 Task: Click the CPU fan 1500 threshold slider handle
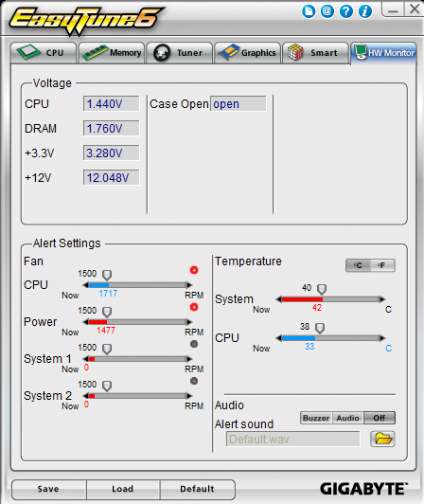click(x=107, y=275)
